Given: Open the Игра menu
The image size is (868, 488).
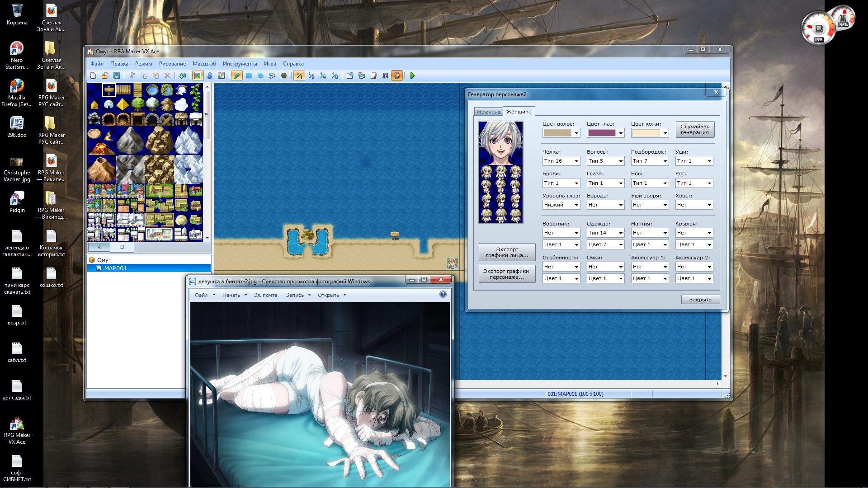Looking at the screenshot, I should tap(270, 64).
